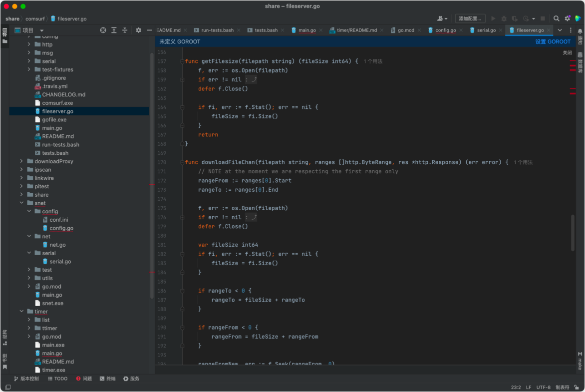Toggle the make tool window
The height and width of the screenshot is (392, 585).
(x=580, y=361)
